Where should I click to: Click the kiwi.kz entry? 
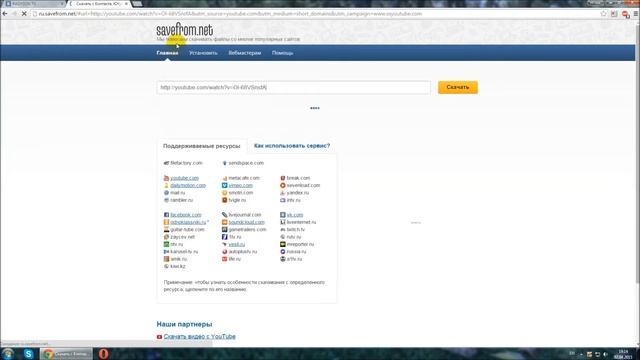(x=178, y=266)
